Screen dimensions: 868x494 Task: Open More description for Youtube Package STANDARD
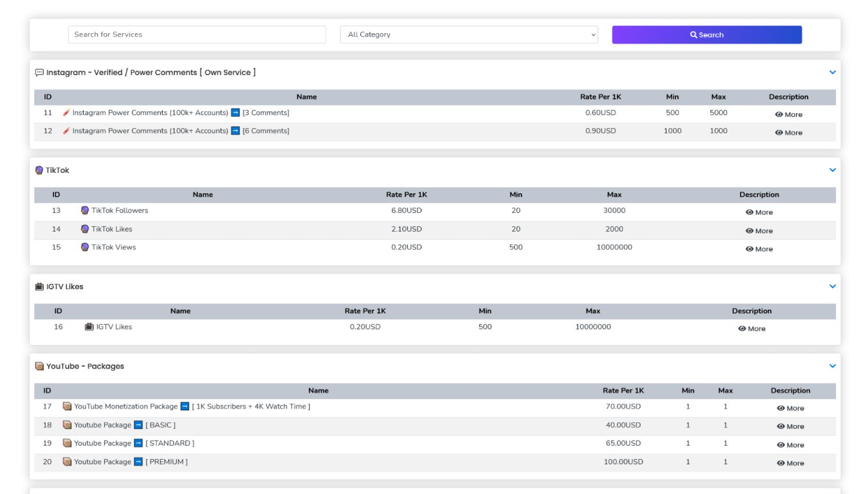click(791, 445)
